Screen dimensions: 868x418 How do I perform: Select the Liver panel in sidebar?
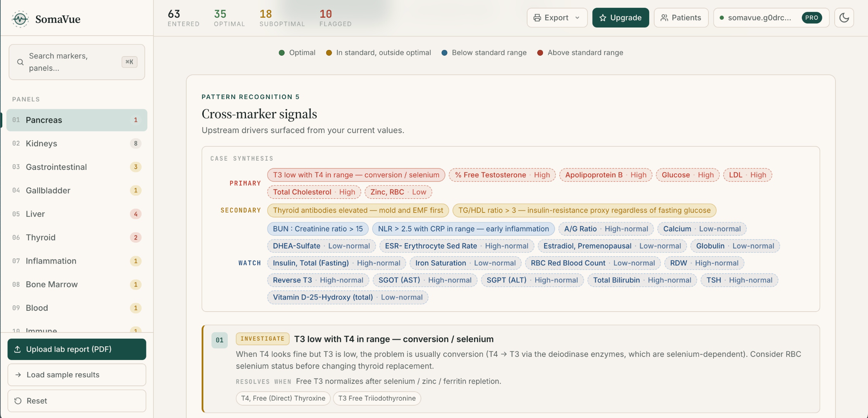click(x=77, y=214)
